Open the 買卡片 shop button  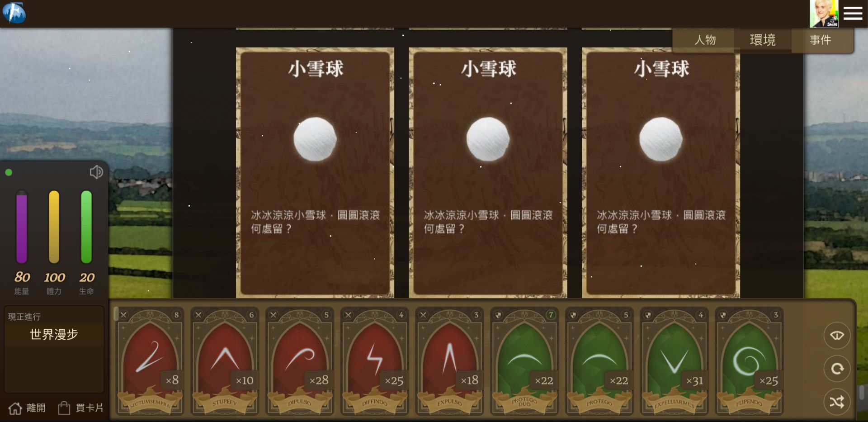80,408
